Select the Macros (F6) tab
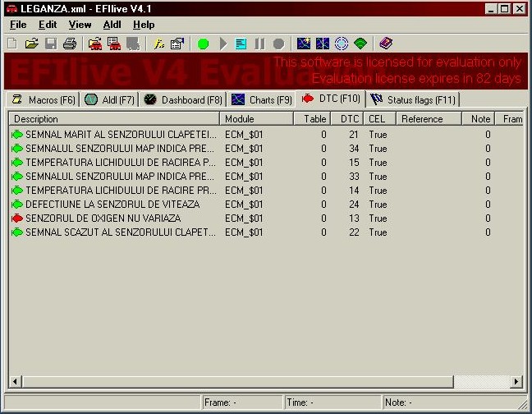This screenshot has height=414, width=532. [44, 99]
